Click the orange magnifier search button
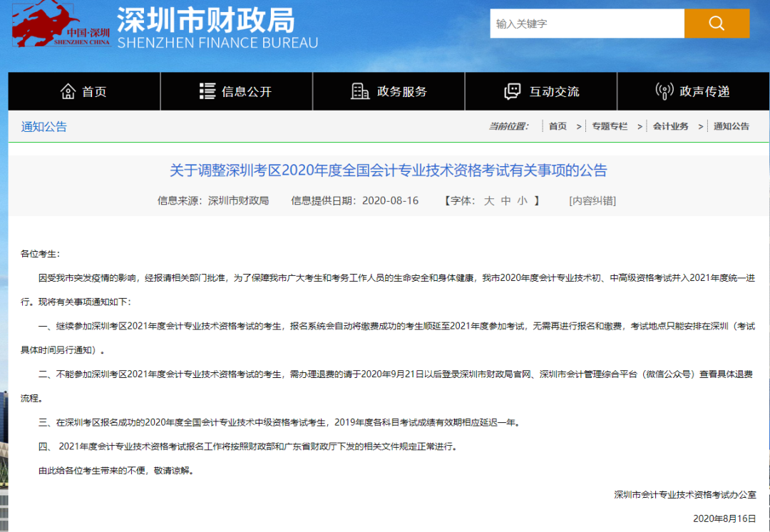The width and height of the screenshot is (770, 532). (716, 24)
